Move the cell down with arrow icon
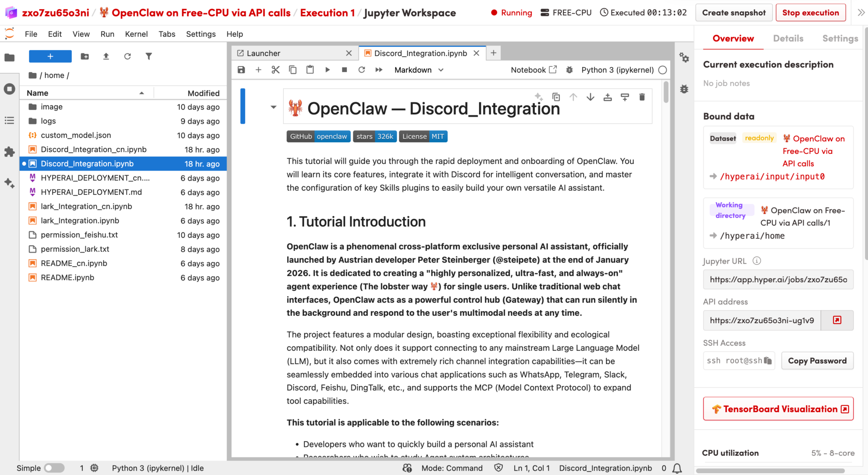The image size is (868, 475). 591,97
